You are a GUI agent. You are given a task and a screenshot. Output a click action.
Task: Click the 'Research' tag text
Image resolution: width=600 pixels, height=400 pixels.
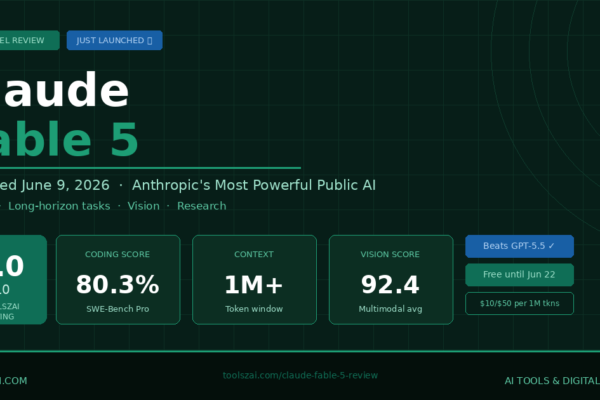tap(202, 206)
